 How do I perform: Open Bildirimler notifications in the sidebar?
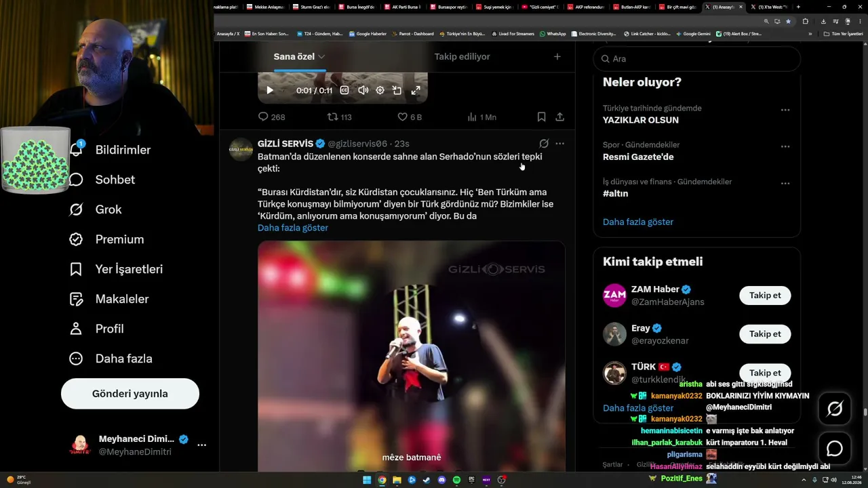click(110, 150)
